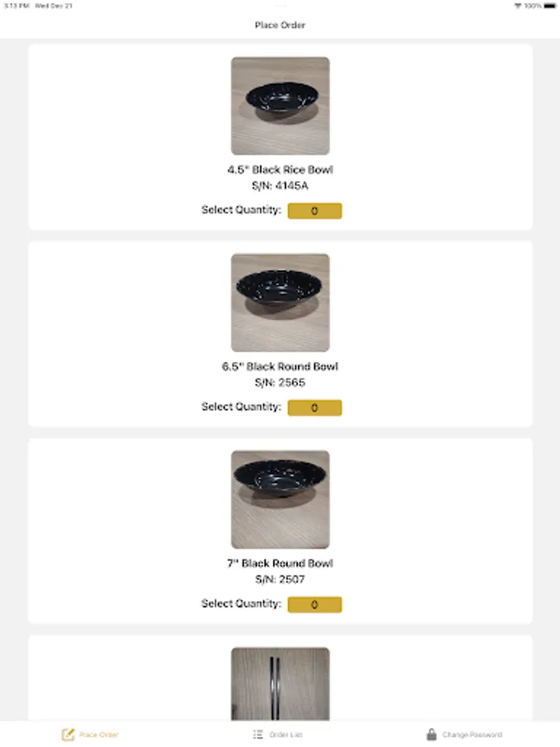Tap the Place Order page header
This screenshot has width=560, height=747.
coord(280,25)
